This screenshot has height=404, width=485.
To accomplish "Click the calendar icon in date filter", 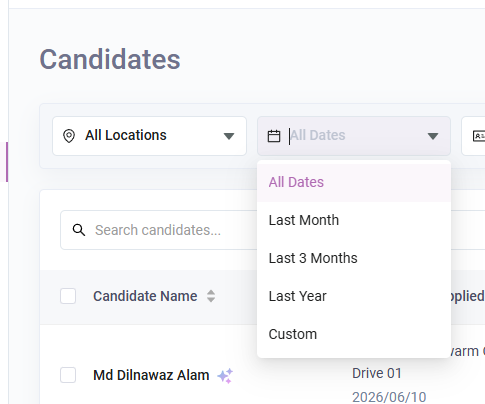I will [274, 136].
